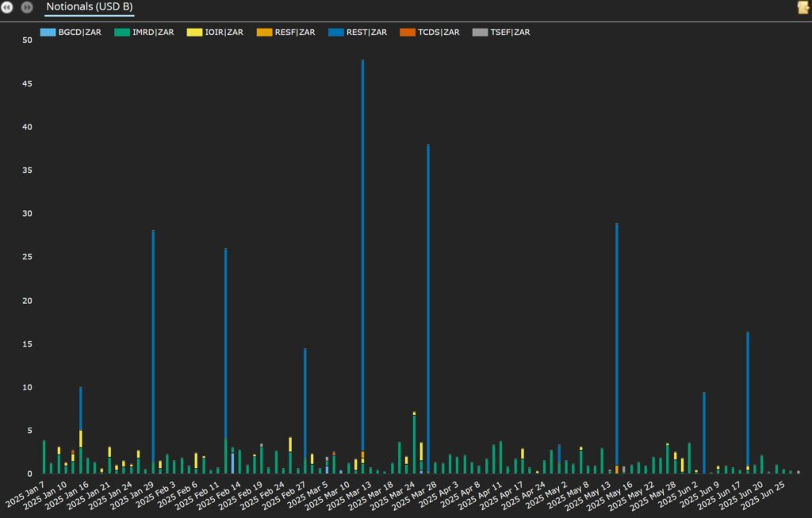Image resolution: width=812 pixels, height=518 pixels.
Task: Toggle IOIR|ZAR legend entry
Action: pos(226,33)
